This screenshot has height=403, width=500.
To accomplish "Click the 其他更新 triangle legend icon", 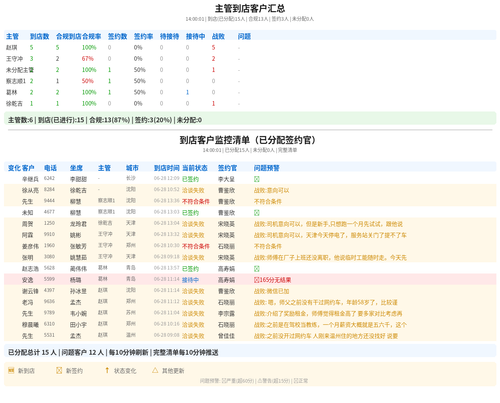I will 155,370.
